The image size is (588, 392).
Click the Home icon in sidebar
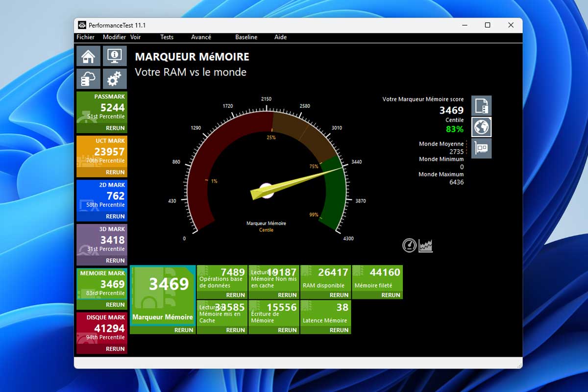(89, 56)
